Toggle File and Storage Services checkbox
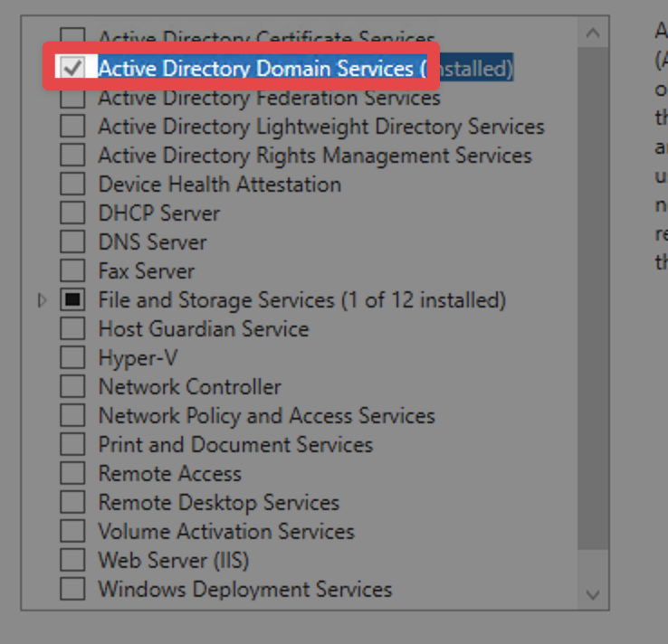The width and height of the screenshot is (668, 644). click(x=72, y=299)
